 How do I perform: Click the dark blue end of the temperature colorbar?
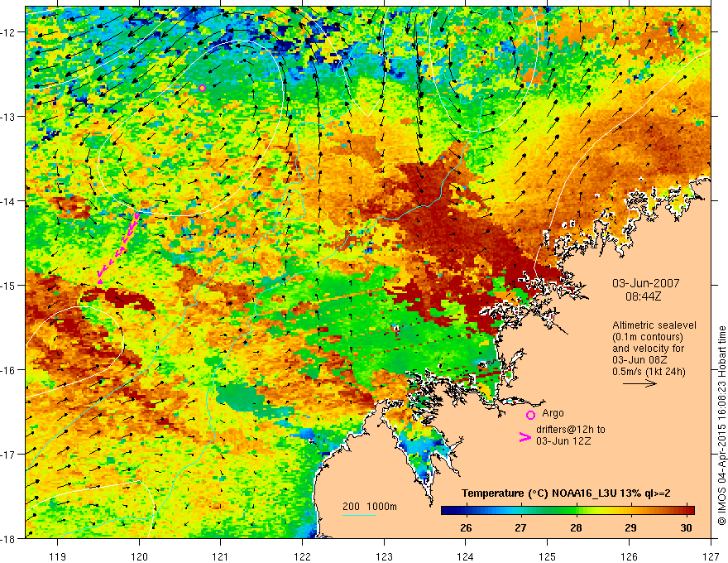click(x=448, y=510)
